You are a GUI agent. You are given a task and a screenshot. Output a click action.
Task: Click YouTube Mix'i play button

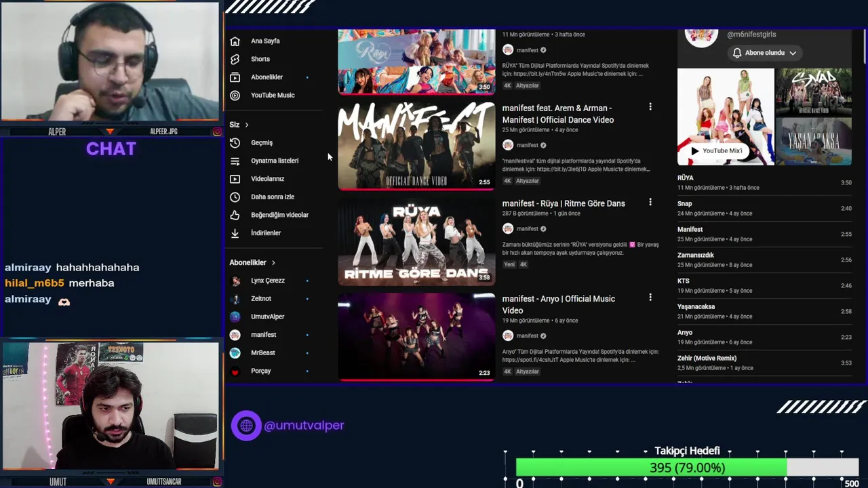(716, 150)
